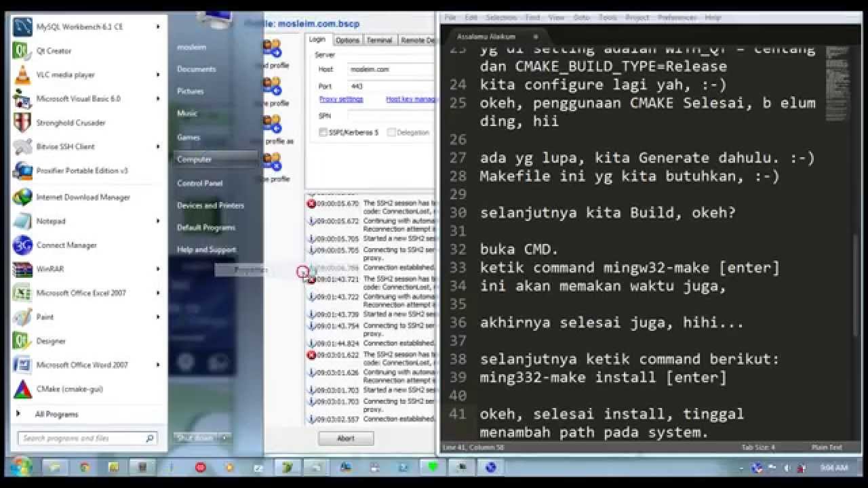Image resolution: width=868 pixels, height=488 pixels.
Task: Launch Microsoft Office Word 2007 icon
Action: [x=22, y=365]
